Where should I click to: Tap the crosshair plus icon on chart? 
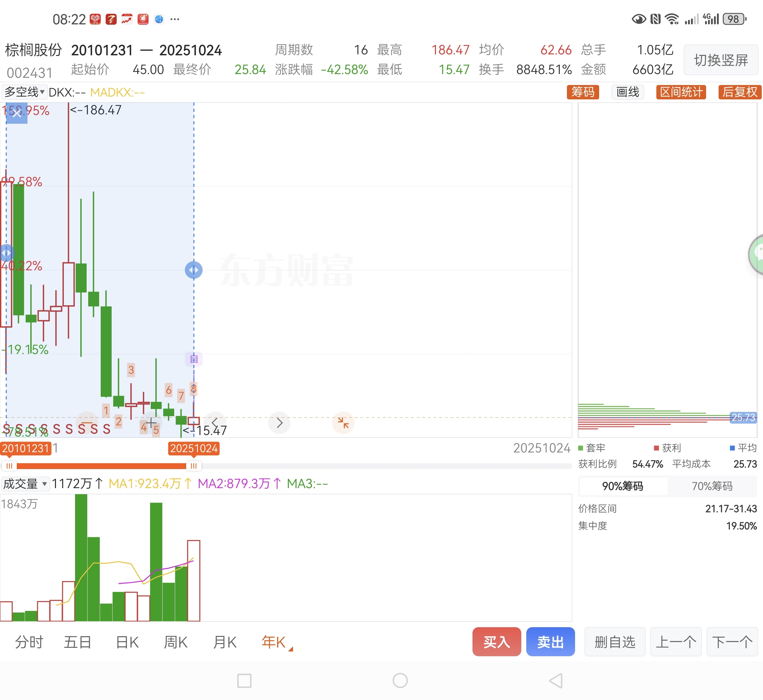click(x=151, y=422)
